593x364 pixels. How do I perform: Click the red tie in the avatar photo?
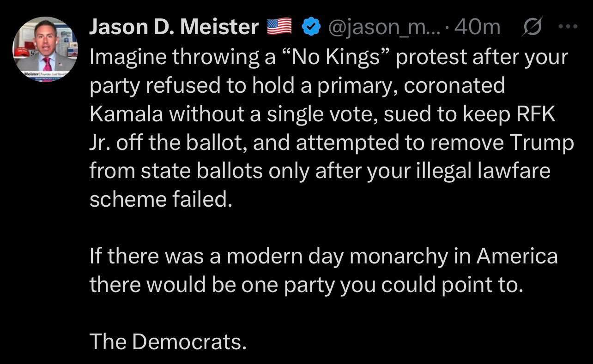47,64
